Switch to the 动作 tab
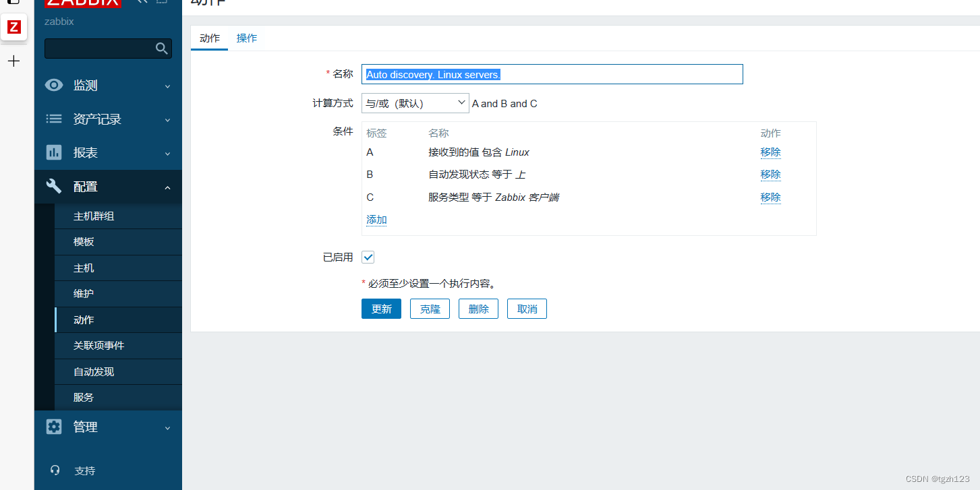The width and height of the screenshot is (980, 490). pos(210,38)
